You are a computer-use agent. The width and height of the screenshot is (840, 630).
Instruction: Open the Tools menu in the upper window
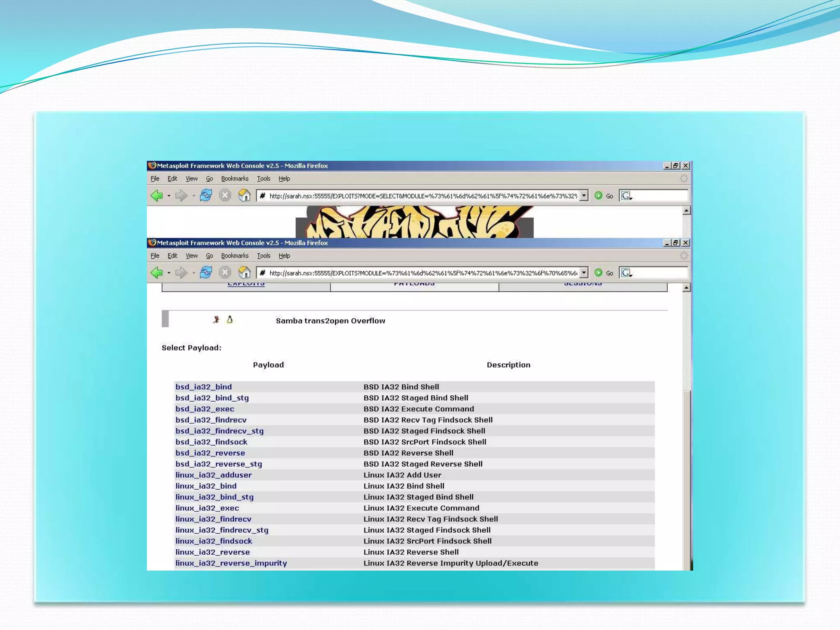pos(263,178)
